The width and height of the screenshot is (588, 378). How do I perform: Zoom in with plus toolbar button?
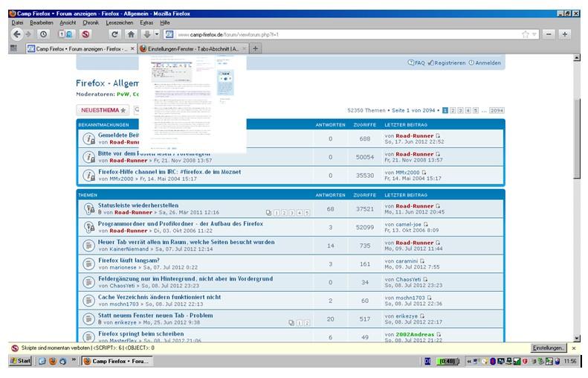coord(565,34)
